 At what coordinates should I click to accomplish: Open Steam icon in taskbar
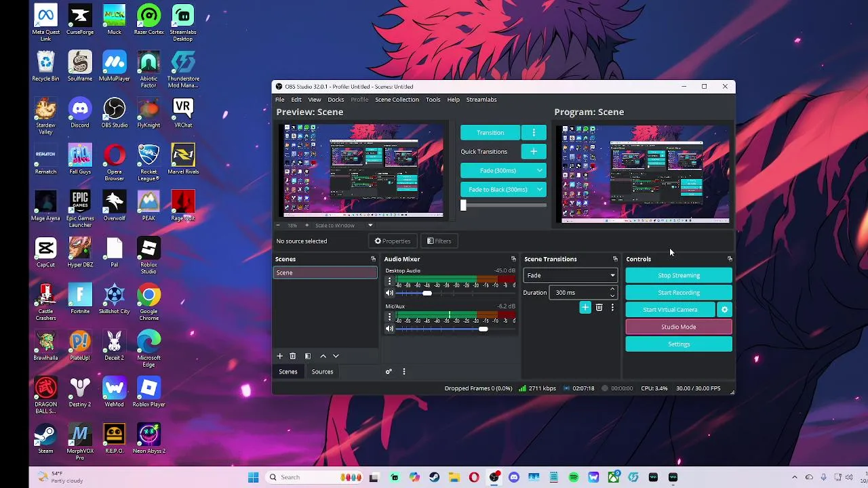(x=434, y=477)
